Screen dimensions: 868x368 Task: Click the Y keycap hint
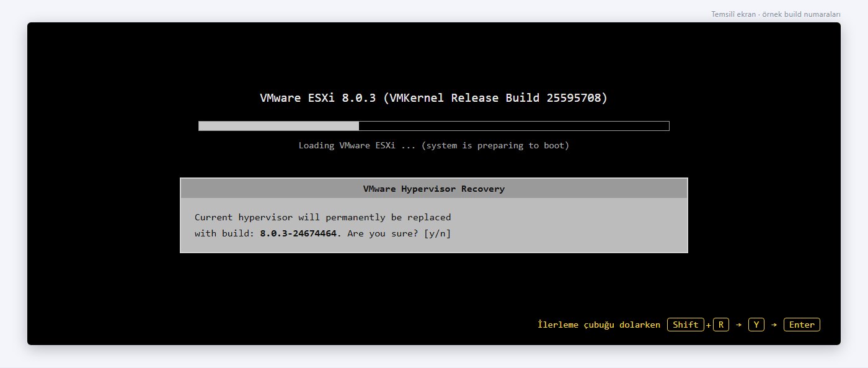pyautogui.click(x=756, y=325)
